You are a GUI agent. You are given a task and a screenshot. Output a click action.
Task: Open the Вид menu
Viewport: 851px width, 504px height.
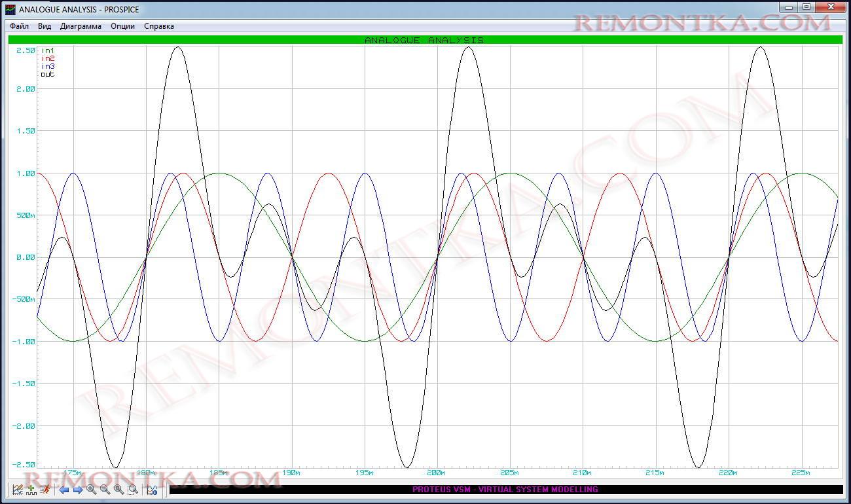[x=45, y=26]
